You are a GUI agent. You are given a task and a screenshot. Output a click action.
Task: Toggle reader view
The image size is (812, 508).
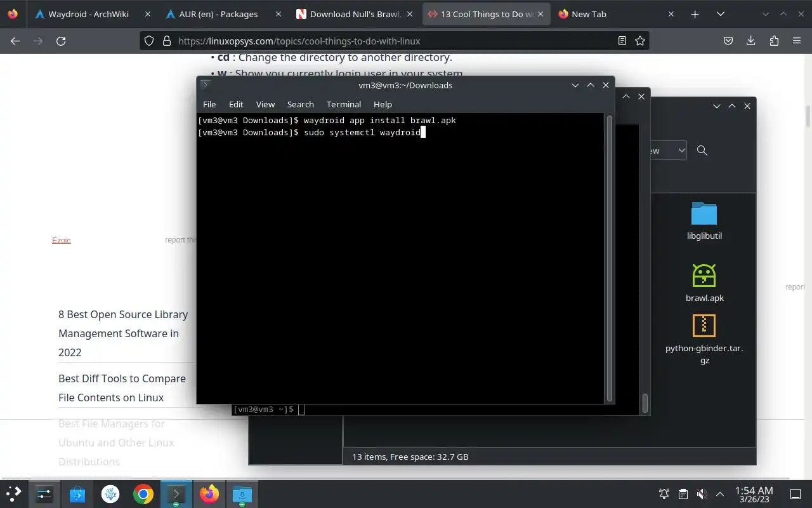coord(622,41)
